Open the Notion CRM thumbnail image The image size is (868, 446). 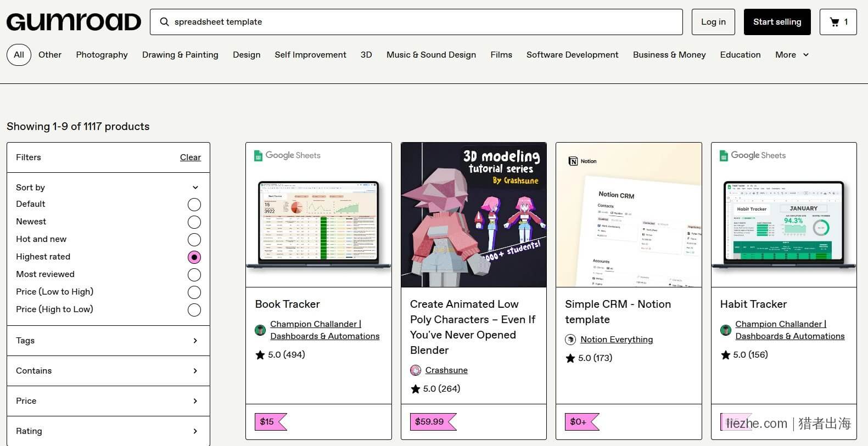[x=629, y=215]
